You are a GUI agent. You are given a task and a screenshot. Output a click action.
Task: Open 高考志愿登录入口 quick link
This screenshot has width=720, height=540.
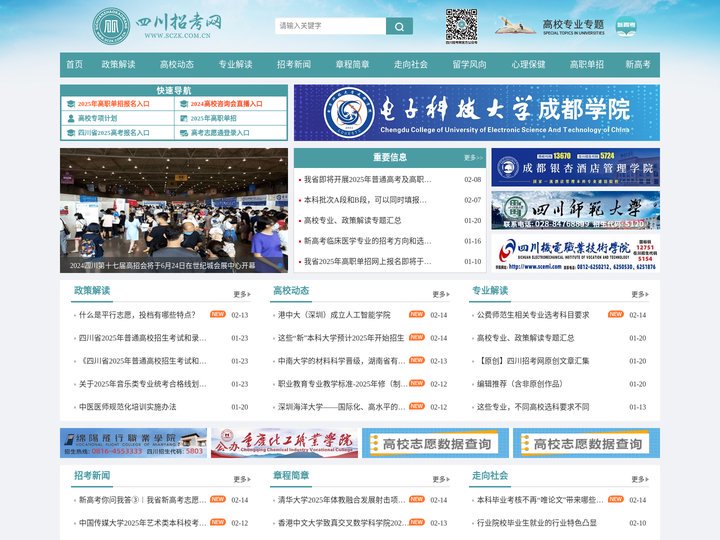(x=220, y=133)
